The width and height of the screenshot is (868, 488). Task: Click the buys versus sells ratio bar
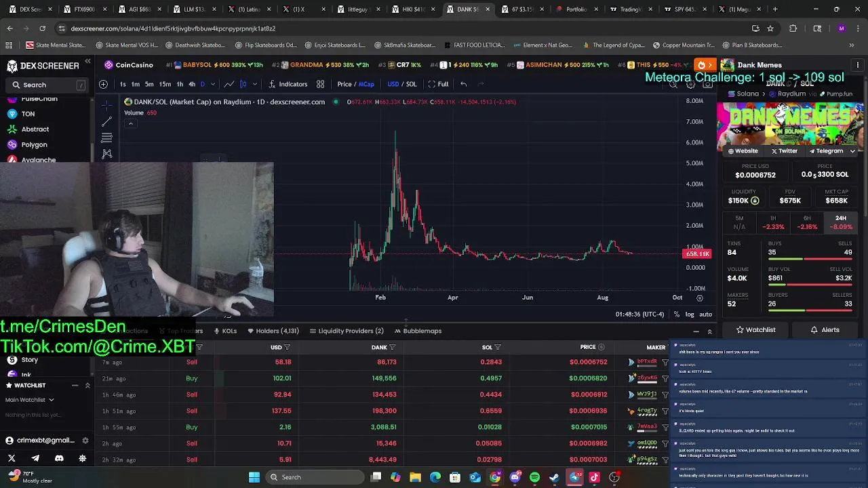click(x=810, y=260)
